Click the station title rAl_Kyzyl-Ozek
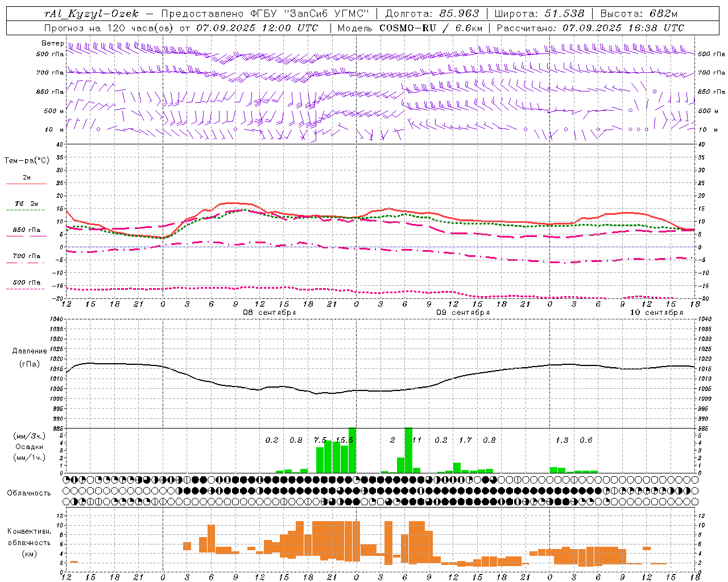Viewport: 728px width, 582px height. [92, 14]
